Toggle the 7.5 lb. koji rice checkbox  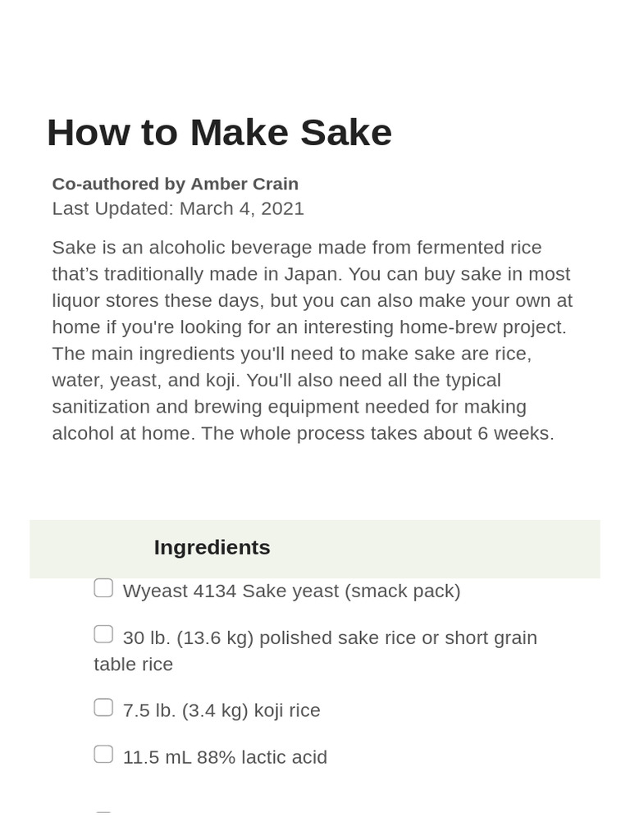coord(103,707)
